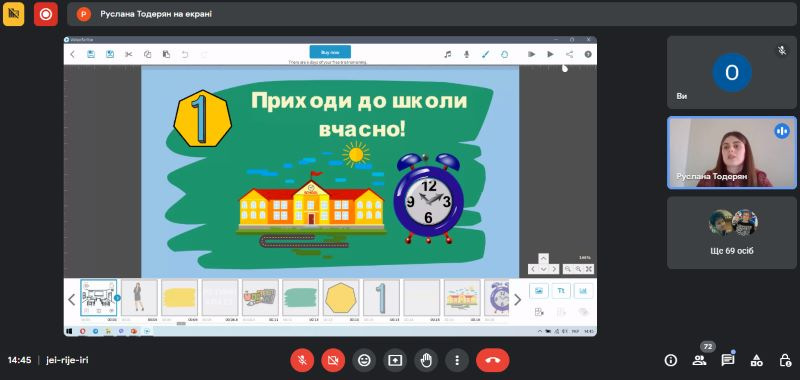Image resolution: width=800 pixels, height=380 pixels.
Task: Pan canvas up with the up chevron
Action: tap(543, 258)
